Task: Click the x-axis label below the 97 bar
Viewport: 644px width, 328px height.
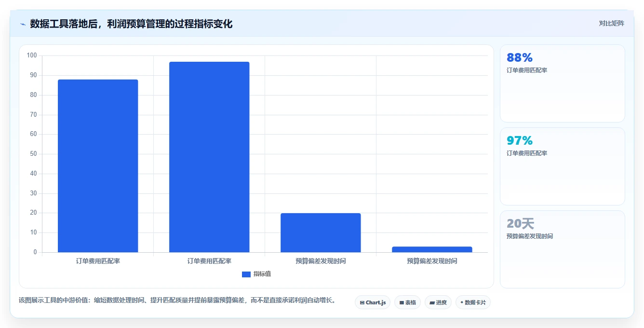Action: click(x=209, y=261)
